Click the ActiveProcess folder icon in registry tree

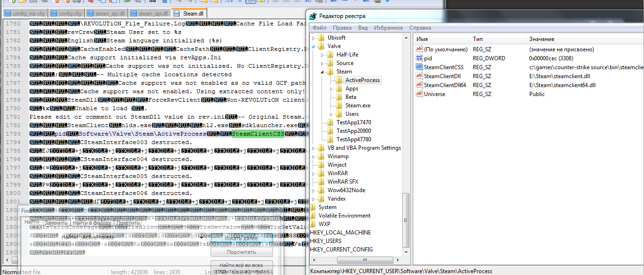click(x=339, y=80)
